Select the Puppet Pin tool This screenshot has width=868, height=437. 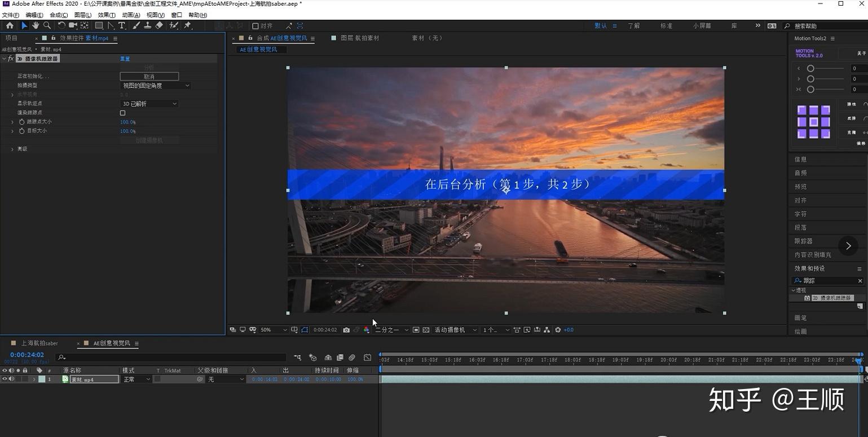[187, 25]
